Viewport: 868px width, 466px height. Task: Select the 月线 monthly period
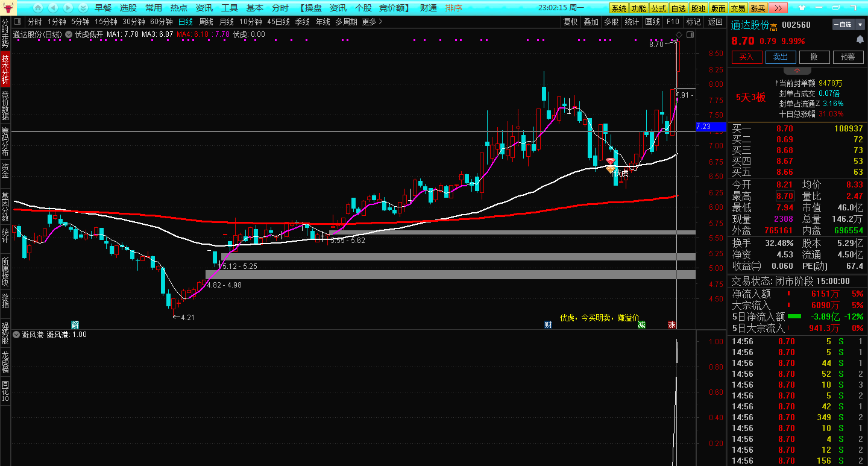(x=227, y=22)
